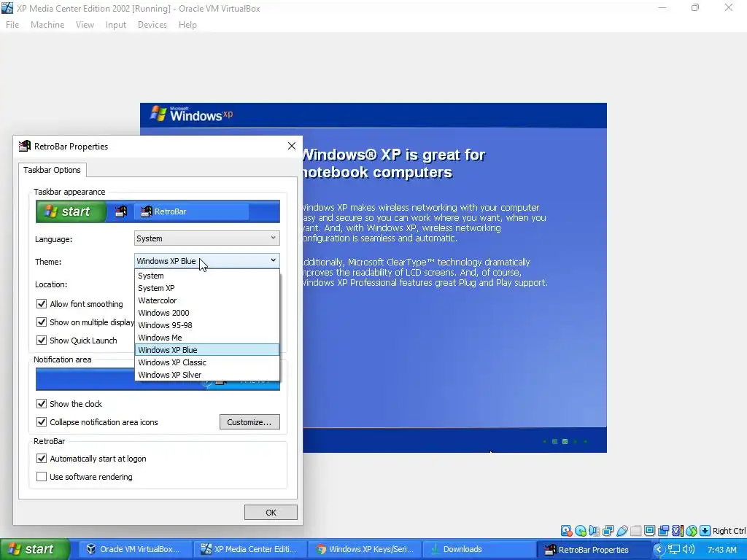Open the View menu

[85, 25]
